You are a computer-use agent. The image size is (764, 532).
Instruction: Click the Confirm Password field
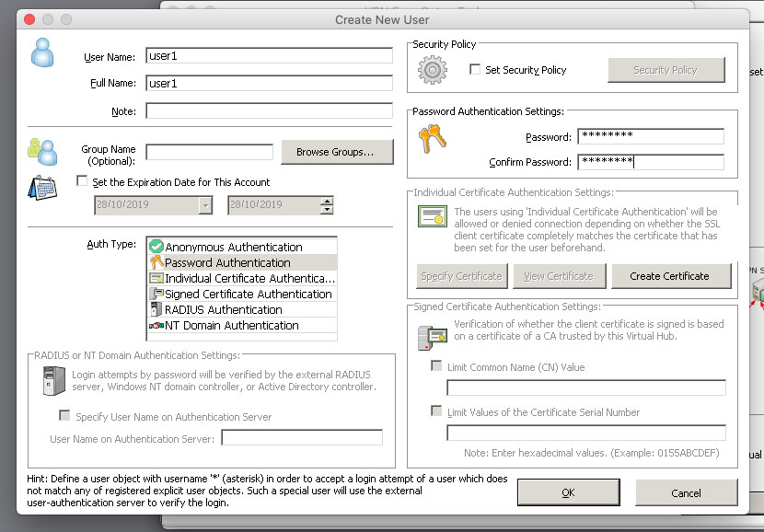650,163
